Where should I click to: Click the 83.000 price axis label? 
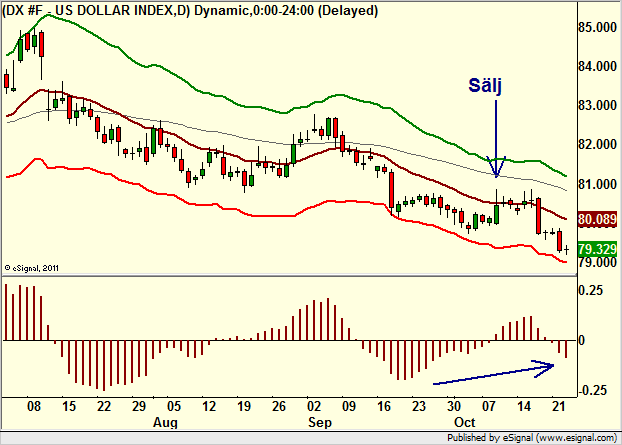[x=597, y=106]
